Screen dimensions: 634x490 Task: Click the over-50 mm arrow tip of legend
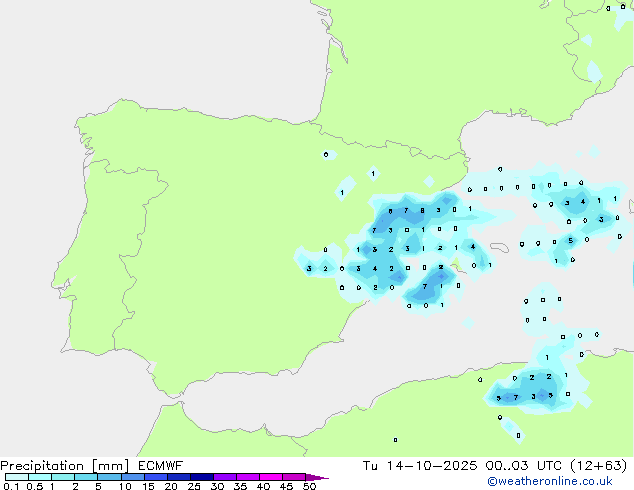coord(317,477)
